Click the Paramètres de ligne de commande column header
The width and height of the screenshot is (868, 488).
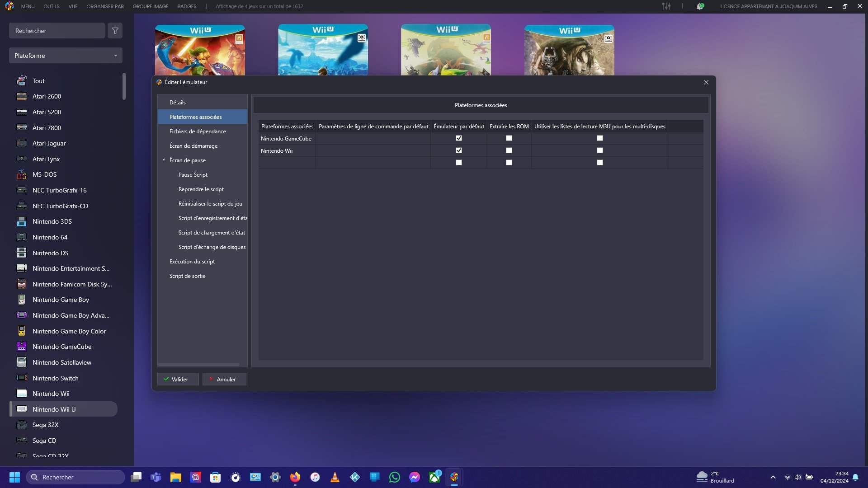(373, 126)
